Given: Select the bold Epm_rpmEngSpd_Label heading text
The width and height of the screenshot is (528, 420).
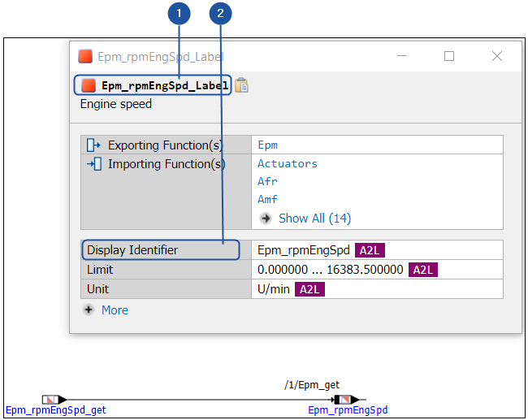Looking at the screenshot, I should click(x=165, y=85).
